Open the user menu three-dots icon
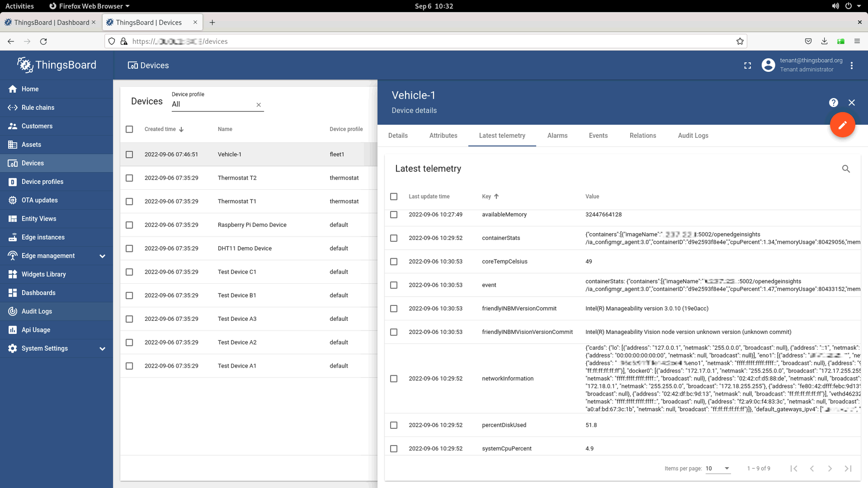This screenshot has height=488, width=868. [852, 66]
